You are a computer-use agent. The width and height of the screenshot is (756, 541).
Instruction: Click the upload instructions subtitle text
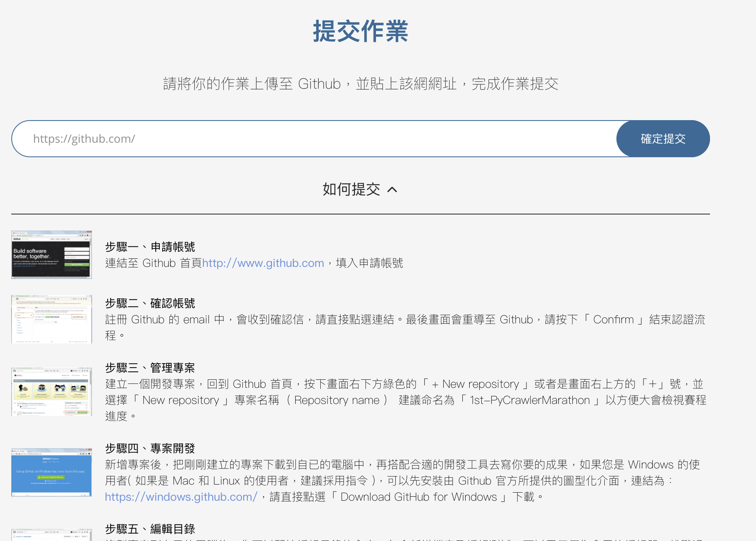[361, 84]
